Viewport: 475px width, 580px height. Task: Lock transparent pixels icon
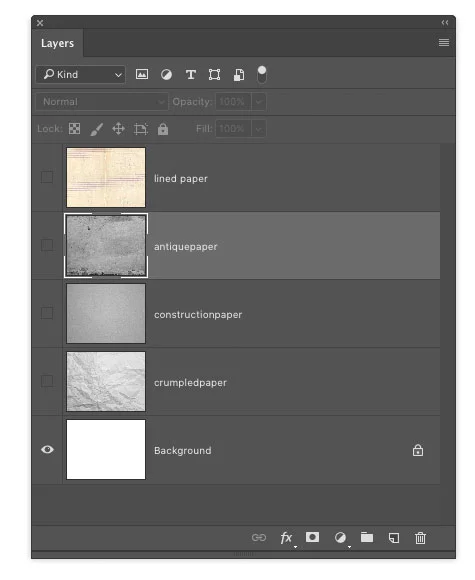[x=74, y=129]
